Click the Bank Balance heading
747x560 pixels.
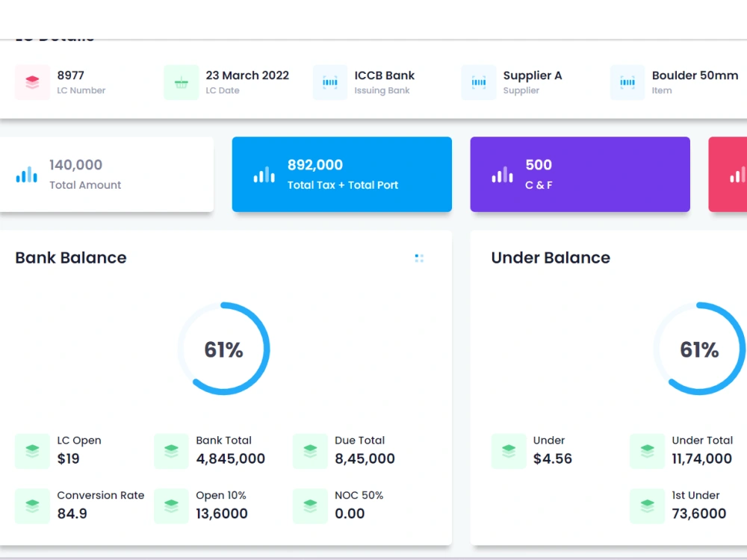coord(71,258)
